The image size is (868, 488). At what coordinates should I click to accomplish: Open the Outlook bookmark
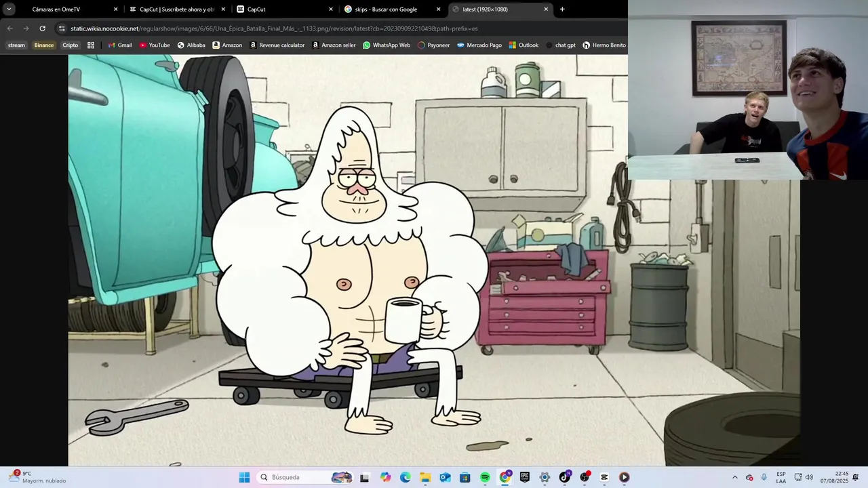pos(524,45)
